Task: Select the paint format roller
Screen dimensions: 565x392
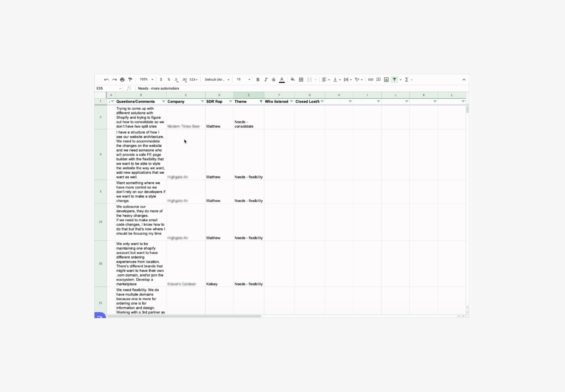Action: coord(130,80)
